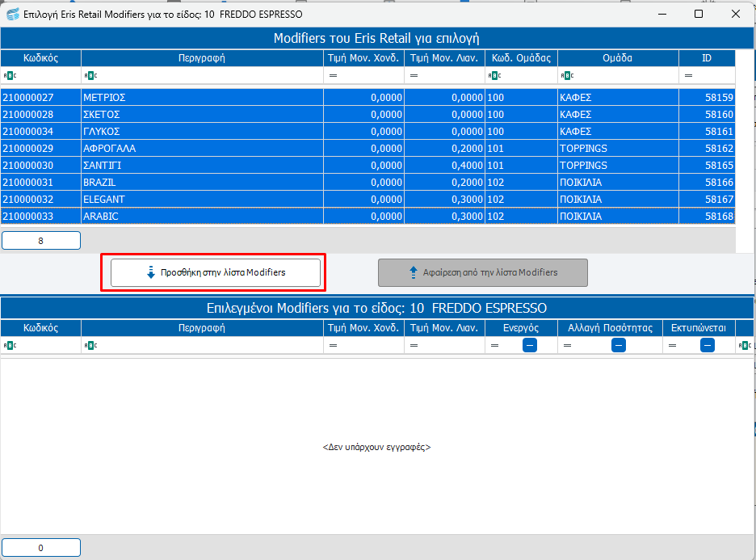Click bottom grid record count field showing 0

point(41,548)
